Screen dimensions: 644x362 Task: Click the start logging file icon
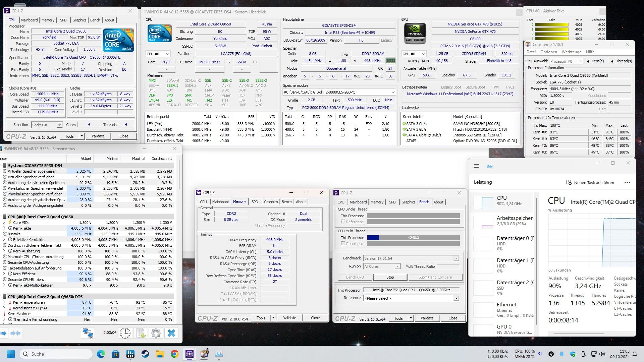point(141,333)
